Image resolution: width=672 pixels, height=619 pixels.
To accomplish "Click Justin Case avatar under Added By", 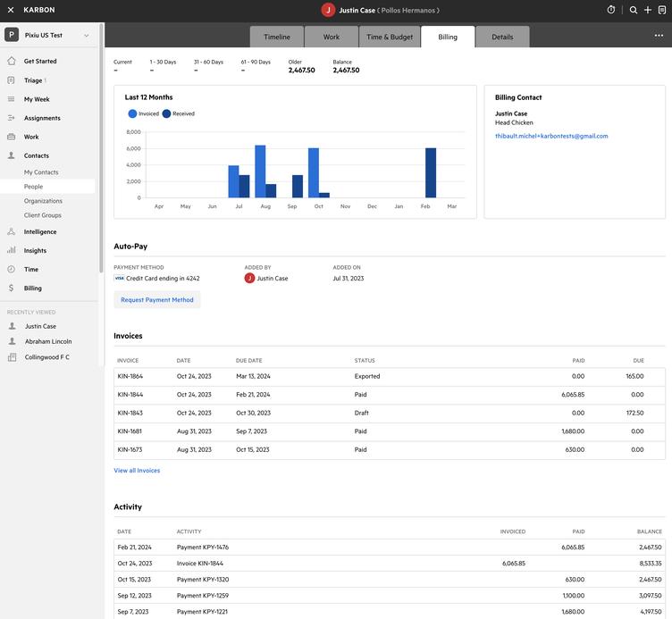I will click(x=249, y=278).
